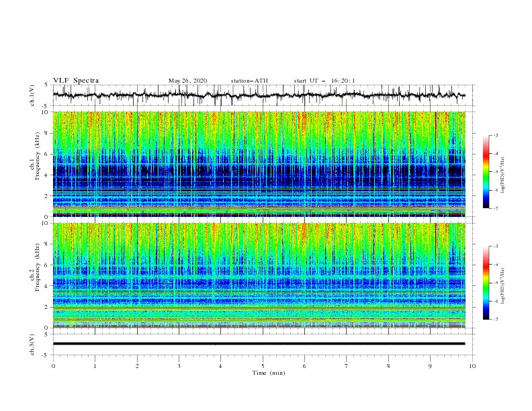This screenshot has height=411, width=532.
Task: Click the "-3" tick on upper color bar
Action: (x=496, y=135)
